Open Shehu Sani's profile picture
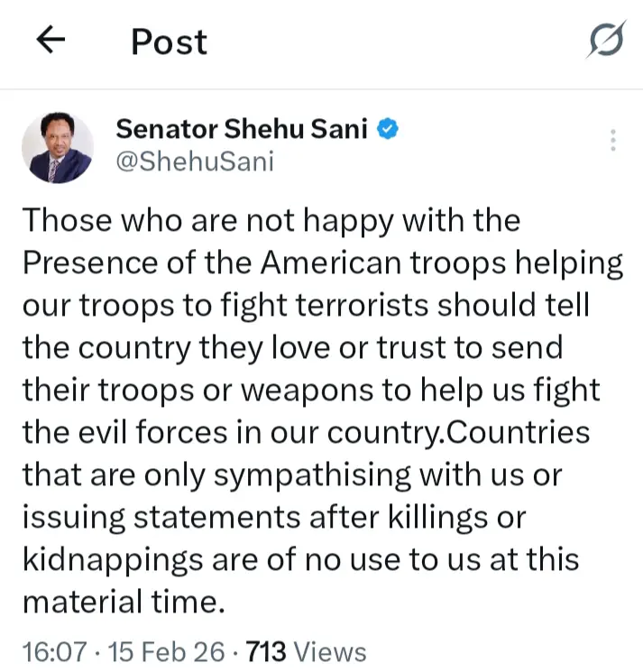 coord(57,146)
